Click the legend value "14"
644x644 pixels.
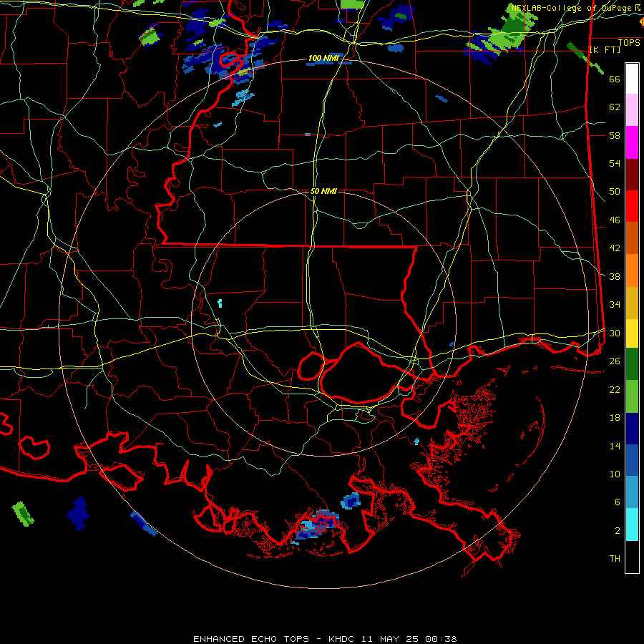(x=615, y=447)
